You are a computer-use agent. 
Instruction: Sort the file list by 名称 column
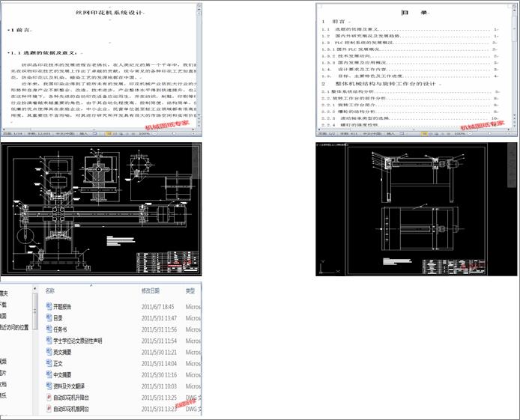pos(49,290)
